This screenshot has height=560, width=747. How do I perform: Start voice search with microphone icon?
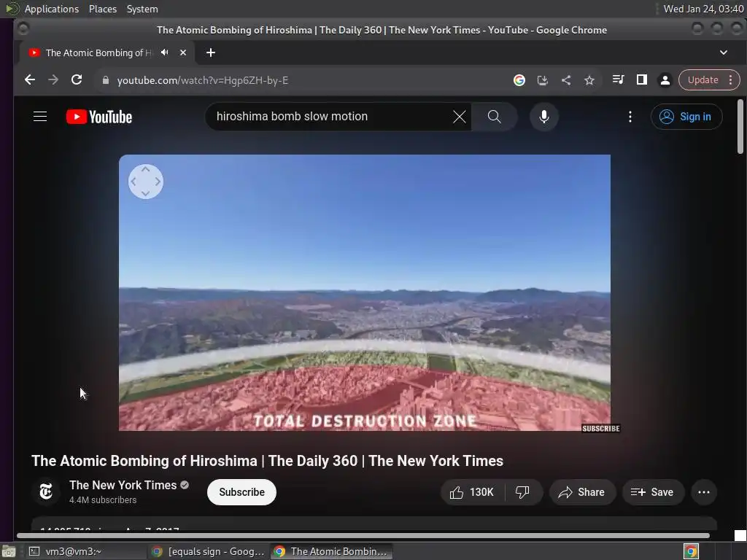[x=543, y=117]
